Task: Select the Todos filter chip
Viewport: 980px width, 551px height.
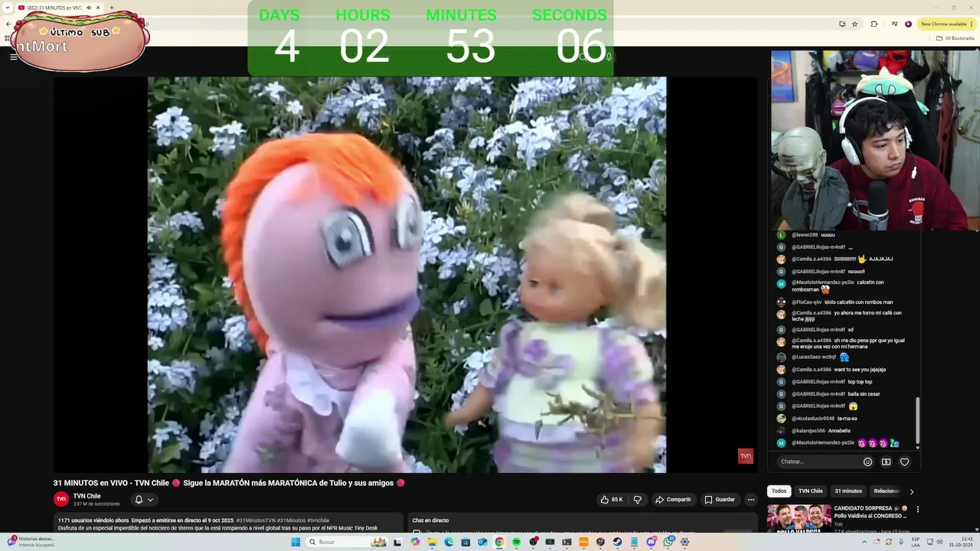Action: pos(779,491)
